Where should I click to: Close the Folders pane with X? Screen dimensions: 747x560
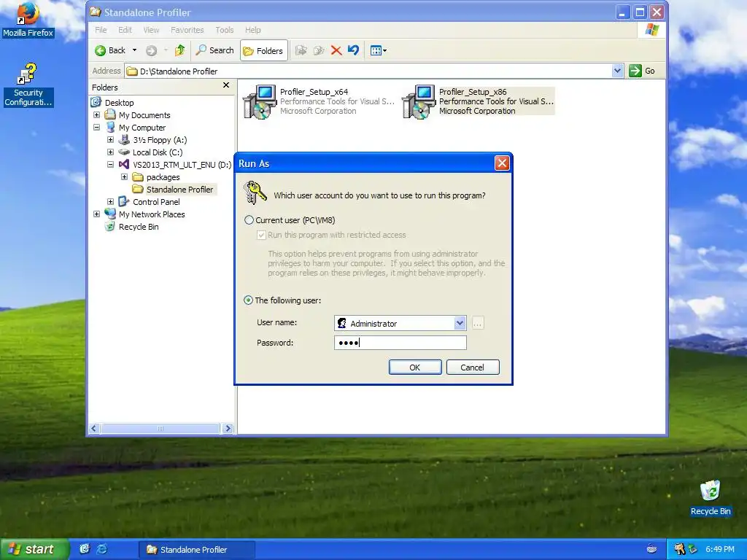pos(226,85)
